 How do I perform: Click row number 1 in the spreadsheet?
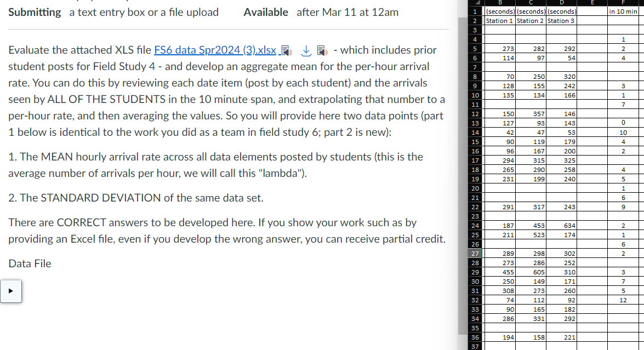point(475,12)
